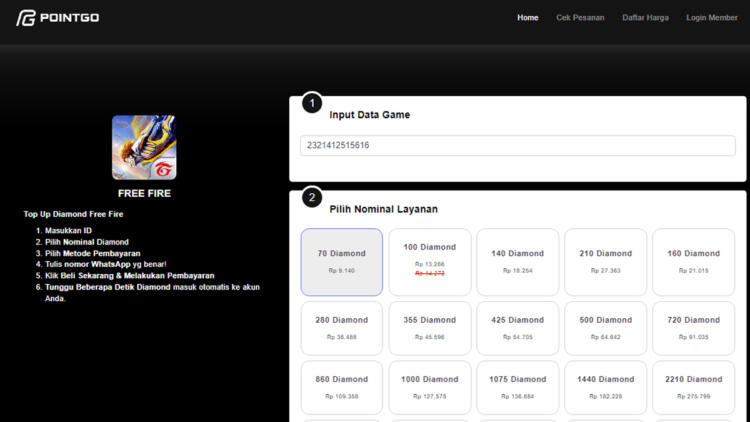Viewport: 750px width, 422px height.
Task: Click the game ID input field
Action: (x=517, y=146)
